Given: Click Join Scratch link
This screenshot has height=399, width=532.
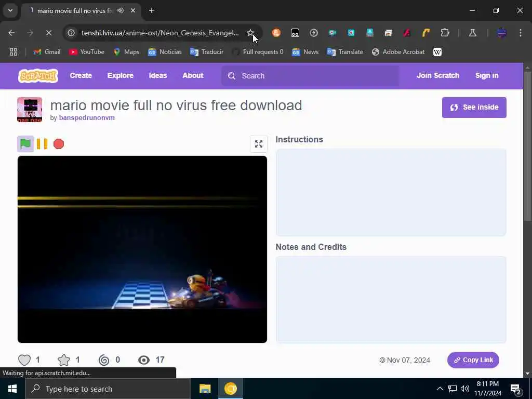Looking at the screenshot, I should pos(437,76).
